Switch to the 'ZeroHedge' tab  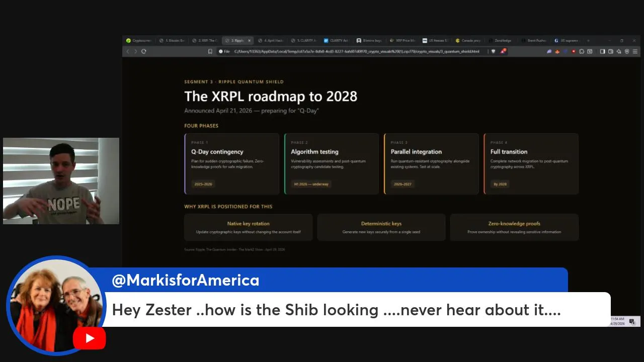point(500,41)
